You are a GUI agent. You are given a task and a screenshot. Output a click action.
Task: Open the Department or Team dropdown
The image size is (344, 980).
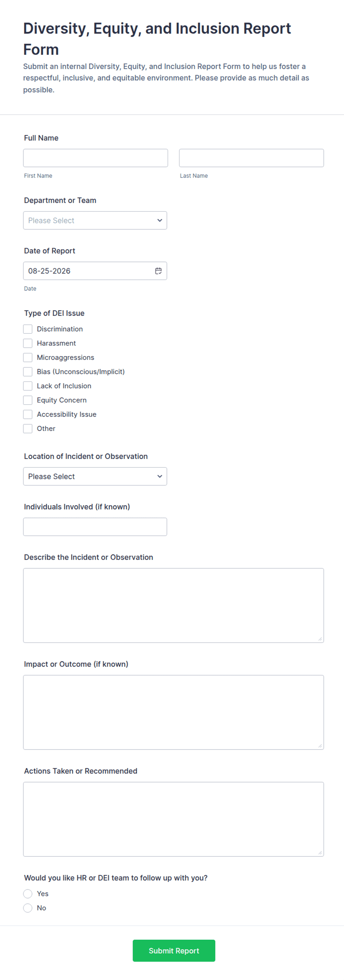[x=95, y=220]
